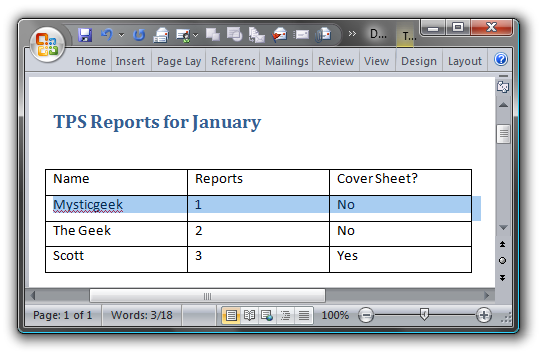Undo the last action
The width and height of the screenshot is (540, 360).
[x=107, y=35]
